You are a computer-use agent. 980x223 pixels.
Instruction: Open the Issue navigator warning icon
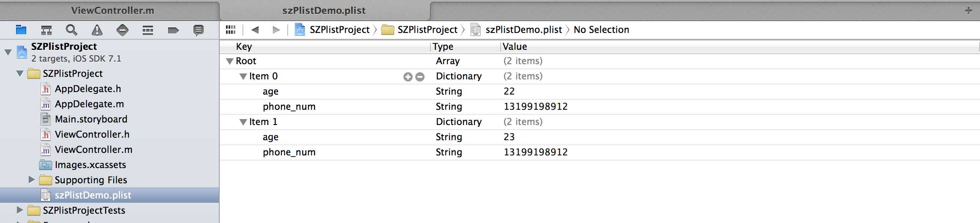[97, 30]
